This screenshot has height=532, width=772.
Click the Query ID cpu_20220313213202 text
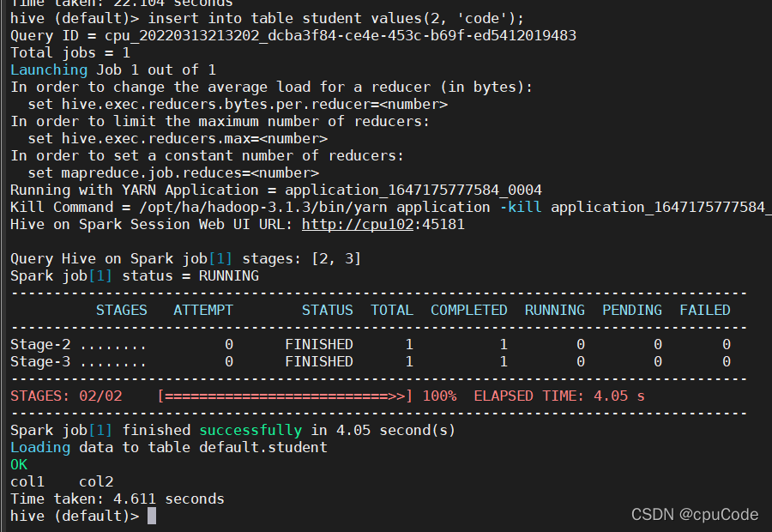[x=341, y=36]
